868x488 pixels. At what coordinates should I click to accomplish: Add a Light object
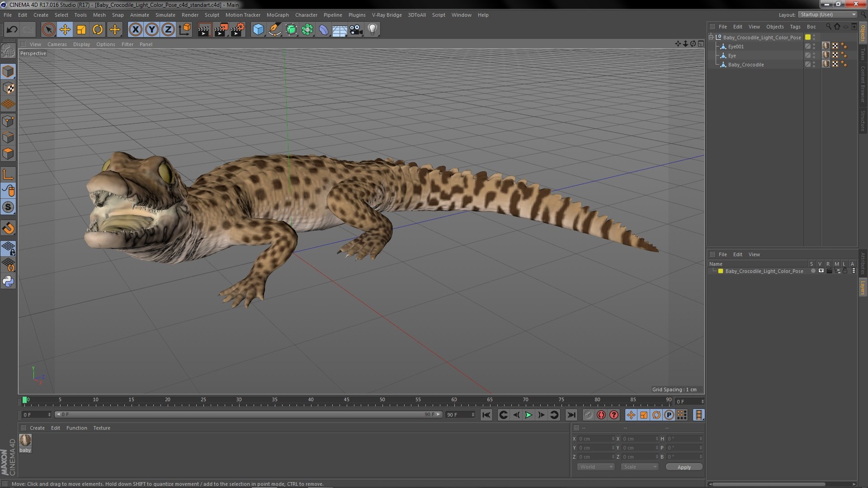(x=373, y=30)
